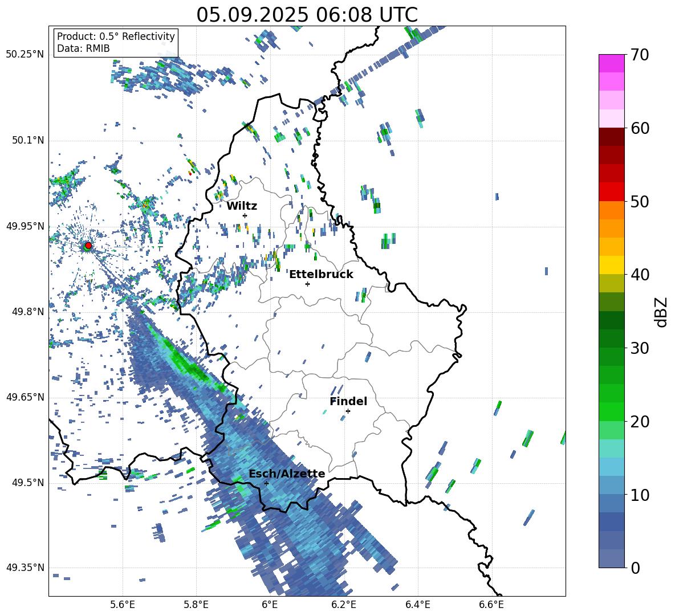Click the Product: 0.5° Reflectivity text
The height and width of the screenshot is (616, 675).
pyautogui.click(x=116, y=36)
